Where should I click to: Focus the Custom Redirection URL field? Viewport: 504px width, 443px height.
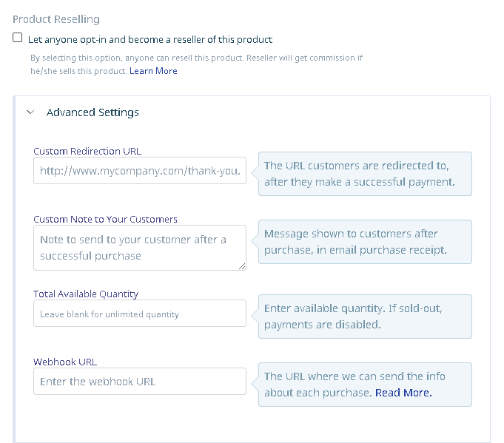[140, 171]
